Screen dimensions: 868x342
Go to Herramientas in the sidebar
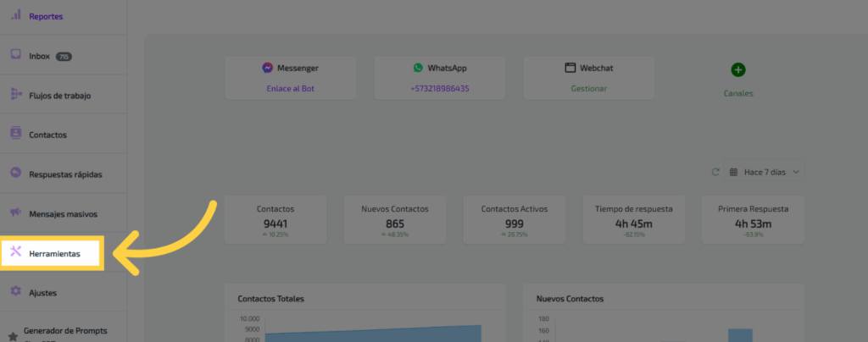[54, 253]
